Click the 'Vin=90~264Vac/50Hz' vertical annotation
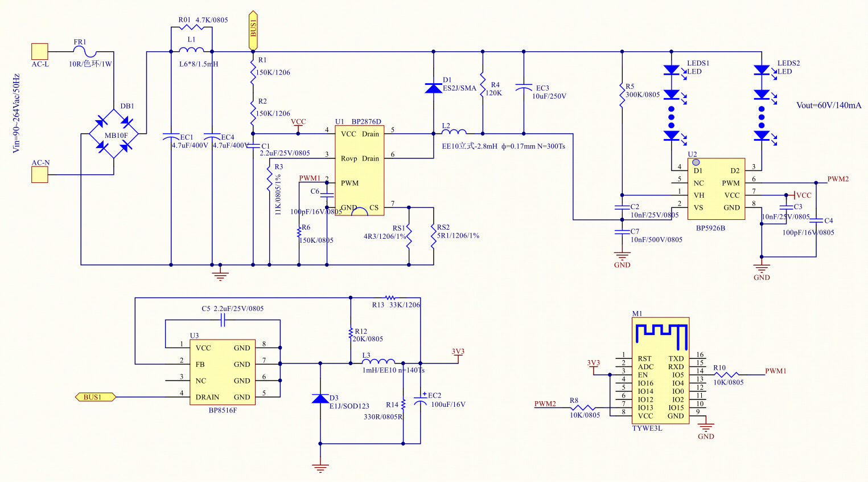Viewport: 868px width, 482px height. click(17, 113)
